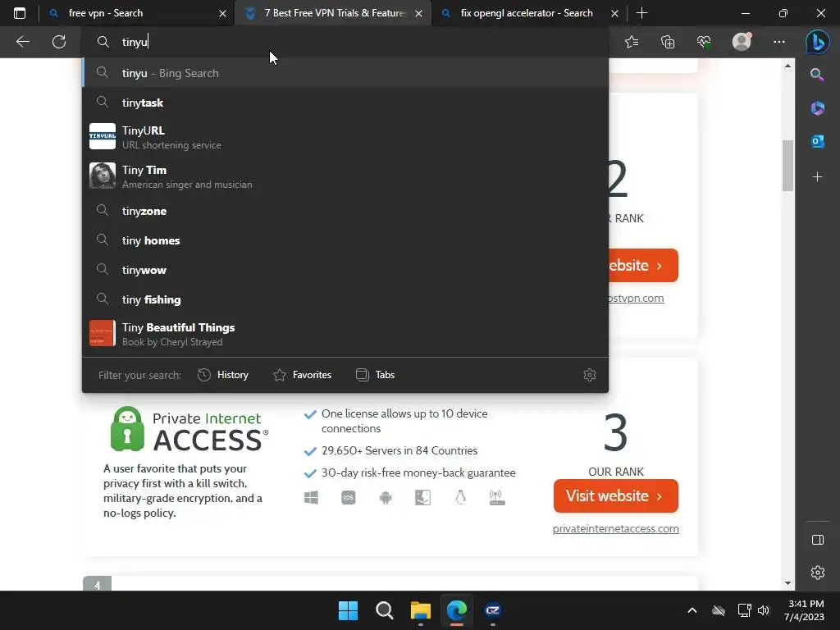Screen dimensions: 840x630
Task: Reload the page with refresh icon
Action: click(x=59, y=42)
